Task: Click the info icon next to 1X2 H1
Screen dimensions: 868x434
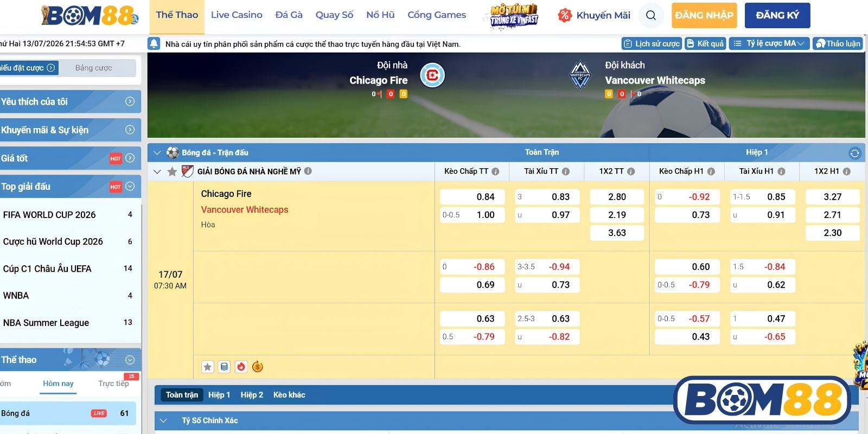Action: click(x=847, y=171)
